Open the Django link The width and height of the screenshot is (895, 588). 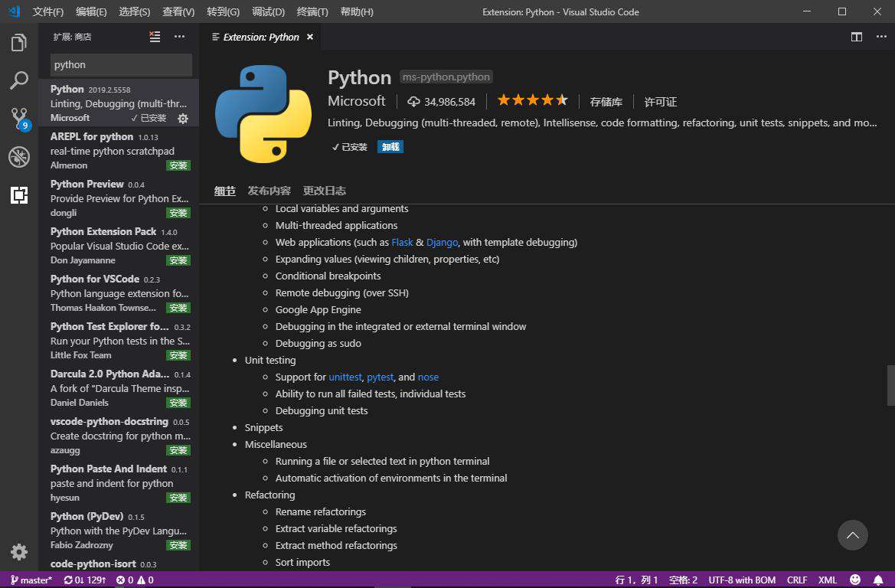coord(442,243)
